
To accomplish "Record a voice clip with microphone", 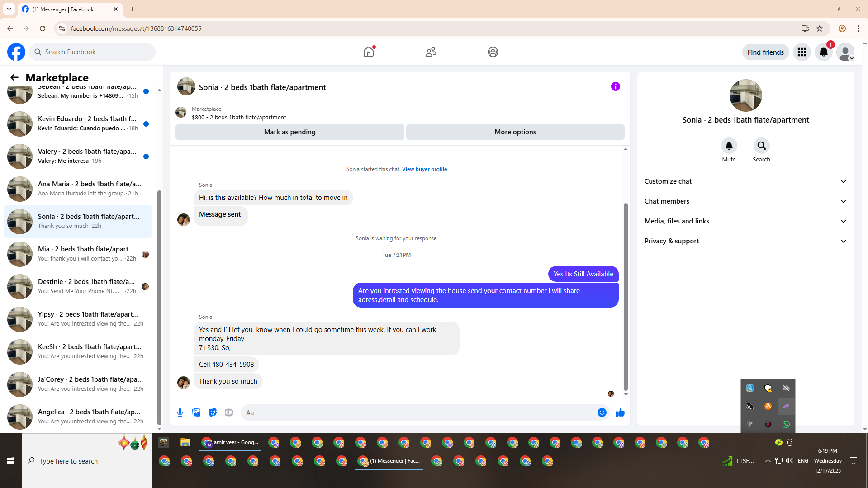I will point(180,412).
